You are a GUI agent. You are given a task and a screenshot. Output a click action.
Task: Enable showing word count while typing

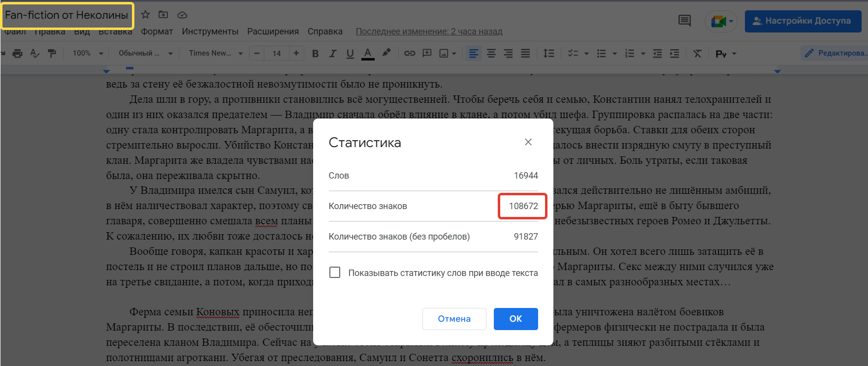point(335,273)
